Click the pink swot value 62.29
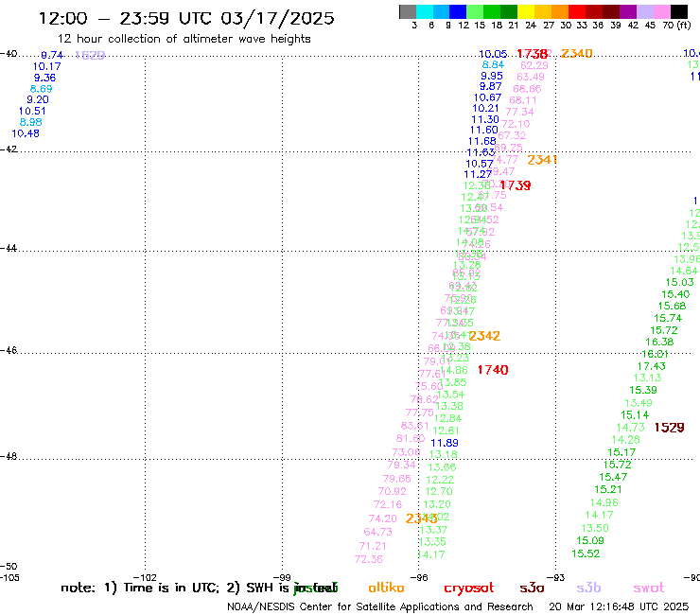This screenshot has width=700, height=615. click(x=534, y=65)
